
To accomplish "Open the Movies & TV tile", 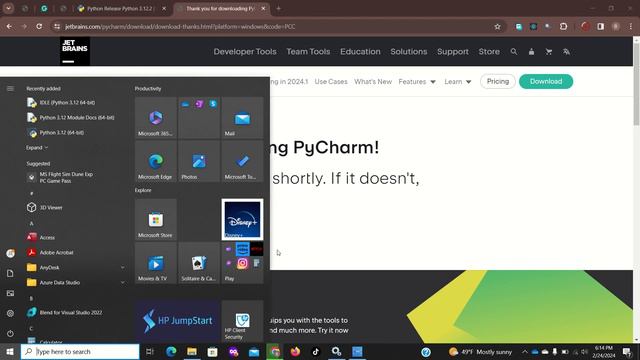I will point(156,263).
